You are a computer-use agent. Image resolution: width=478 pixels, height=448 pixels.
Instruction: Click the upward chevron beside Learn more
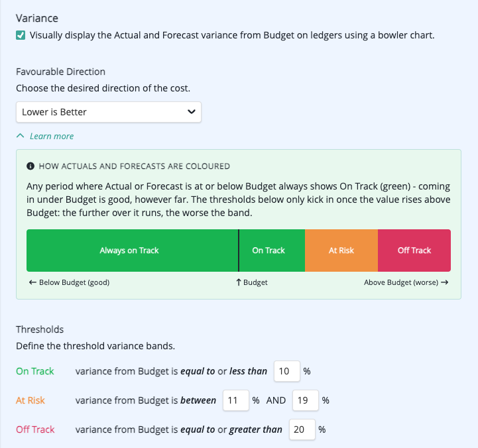(20, 136)
